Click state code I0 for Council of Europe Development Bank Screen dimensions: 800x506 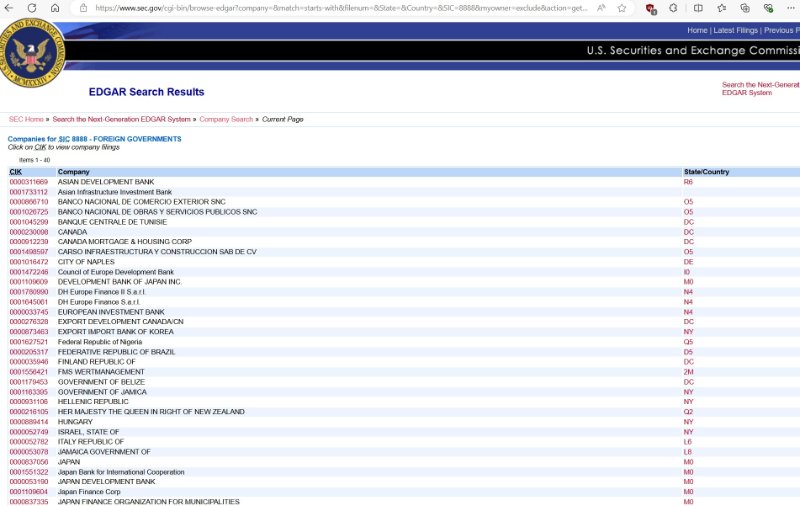pos(687,272)
